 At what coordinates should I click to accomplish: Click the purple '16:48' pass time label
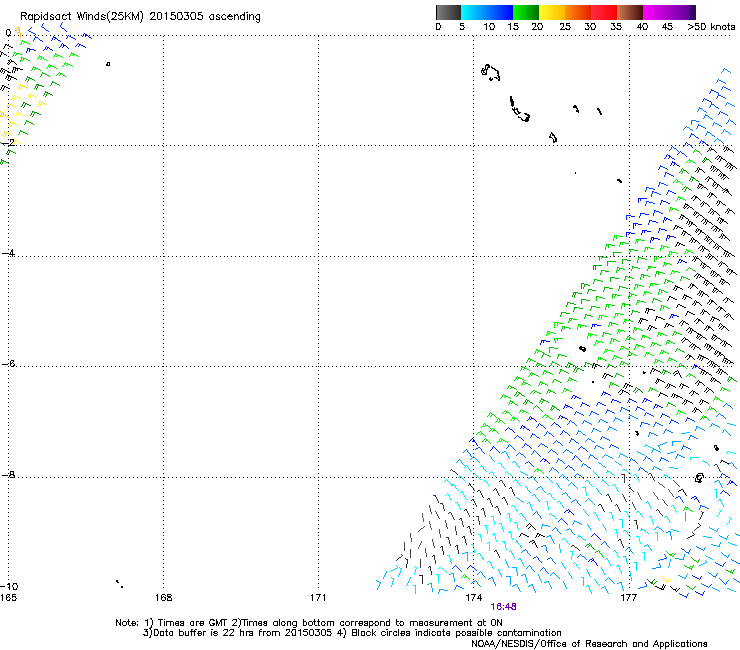coord(504,607)
